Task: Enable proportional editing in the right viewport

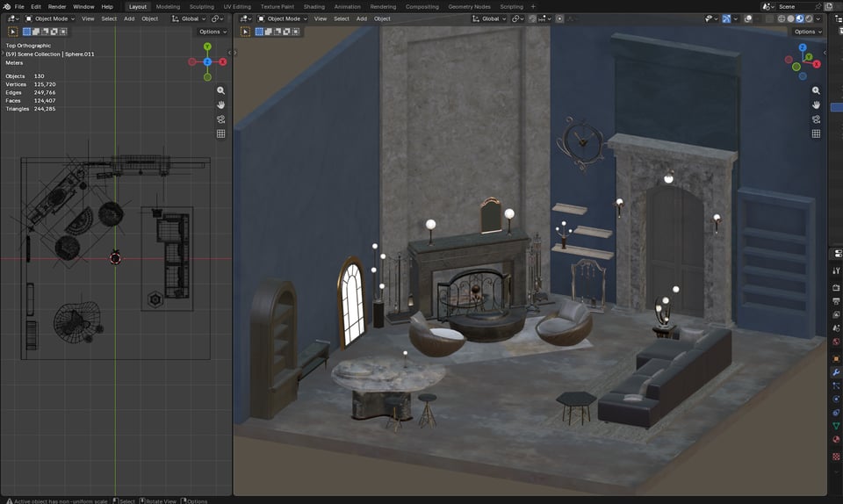Action: 559,18
